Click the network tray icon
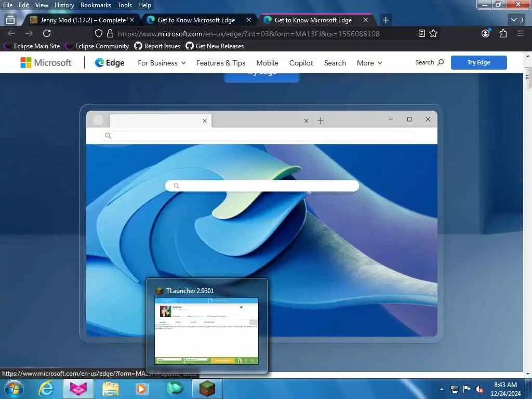 click(454, 389)
